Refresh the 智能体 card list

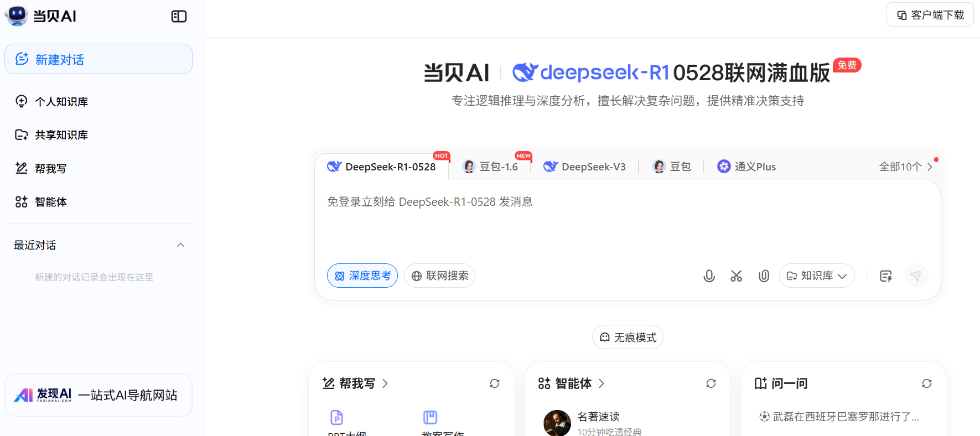pyautogui.click(x=711, y=383)
